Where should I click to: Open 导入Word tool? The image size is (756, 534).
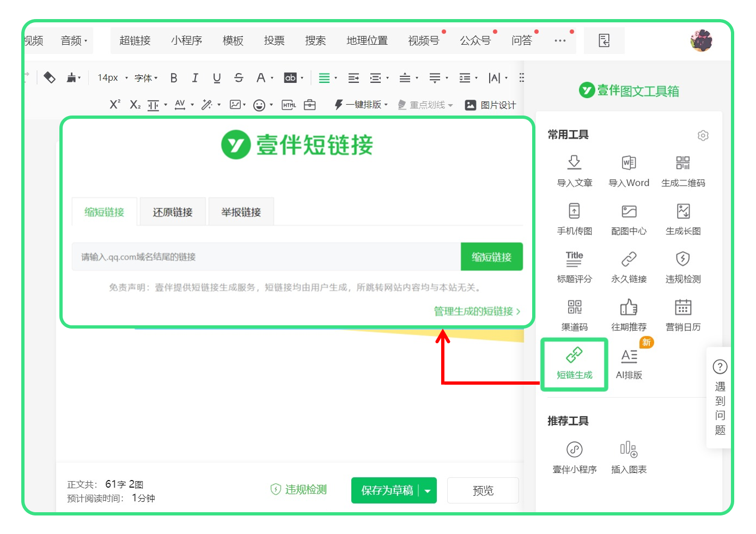click(629, 171)
